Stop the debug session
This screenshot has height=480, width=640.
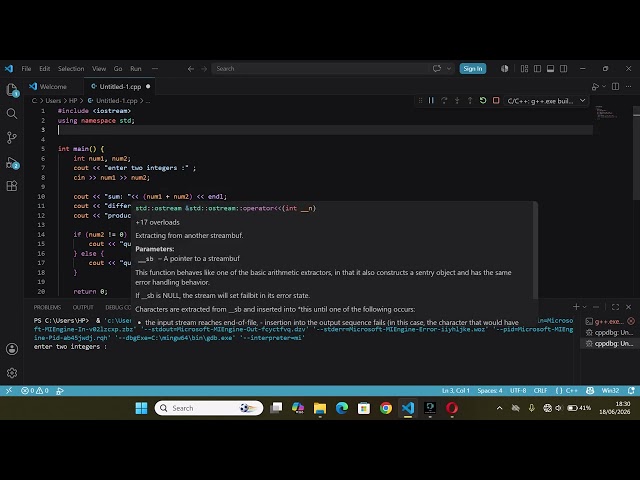point(496,100)
